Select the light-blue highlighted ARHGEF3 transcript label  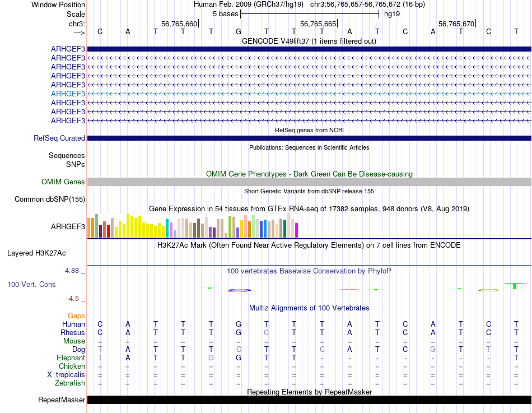pos(68,94)
